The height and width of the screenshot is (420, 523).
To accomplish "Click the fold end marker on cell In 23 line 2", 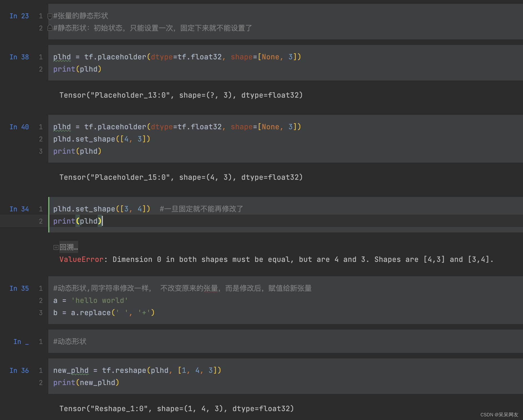I will coord(50,28).
